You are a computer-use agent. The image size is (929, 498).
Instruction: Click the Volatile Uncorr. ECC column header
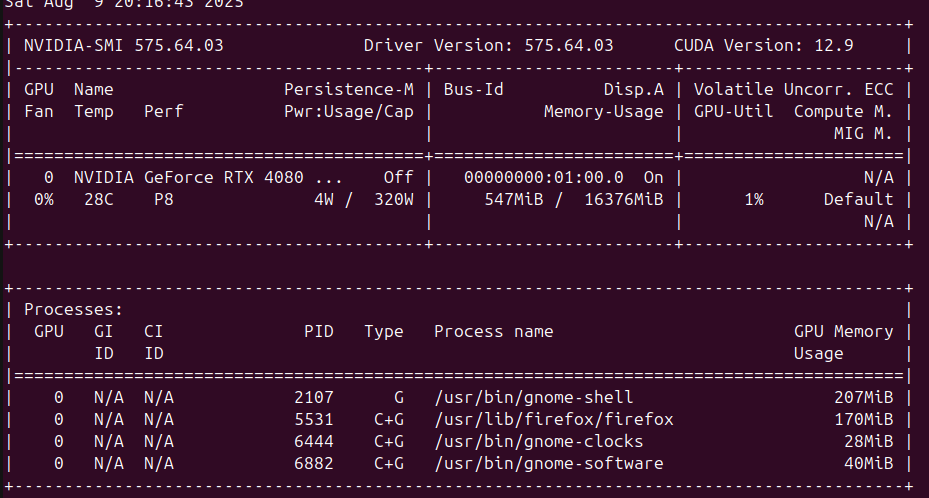pyautogui.click(x=793, y=90)
